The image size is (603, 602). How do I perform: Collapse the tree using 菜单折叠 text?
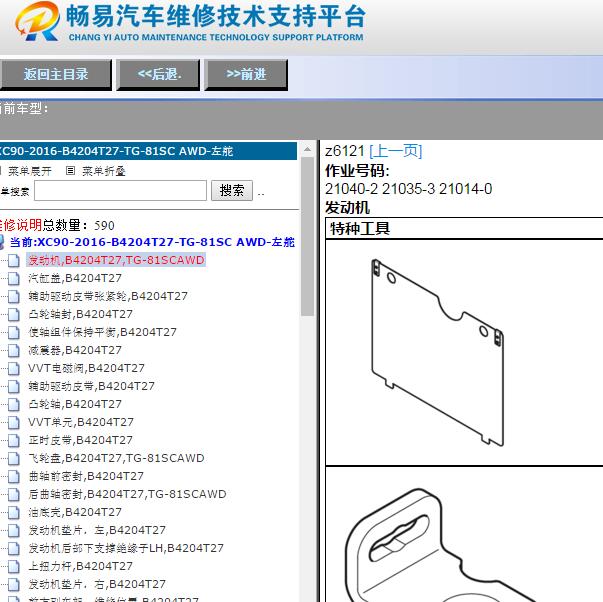click(x=104, y=171)
